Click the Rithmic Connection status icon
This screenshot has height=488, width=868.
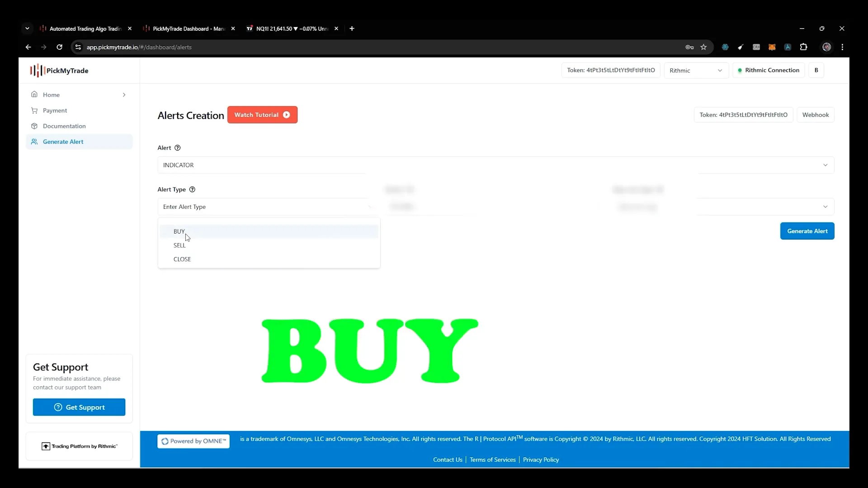coord(740,70)
